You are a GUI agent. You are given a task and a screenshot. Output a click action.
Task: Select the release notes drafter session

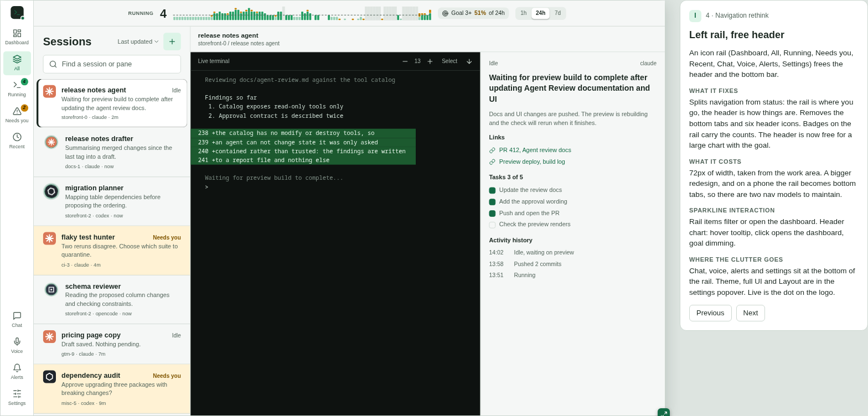click(x=112, y=152)
